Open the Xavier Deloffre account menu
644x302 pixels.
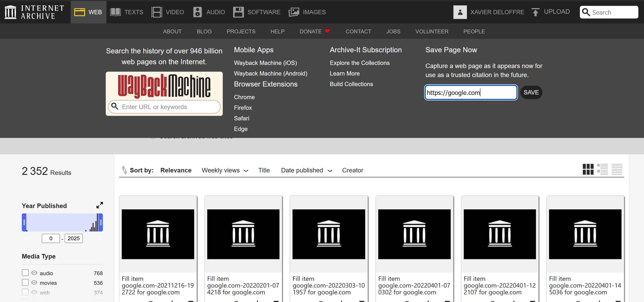tap(497, 12)
